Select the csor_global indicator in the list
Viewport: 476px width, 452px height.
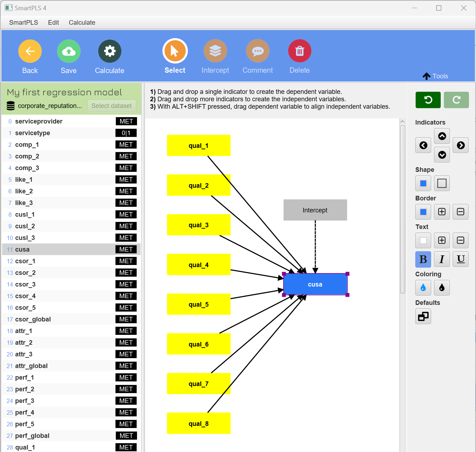33,319
